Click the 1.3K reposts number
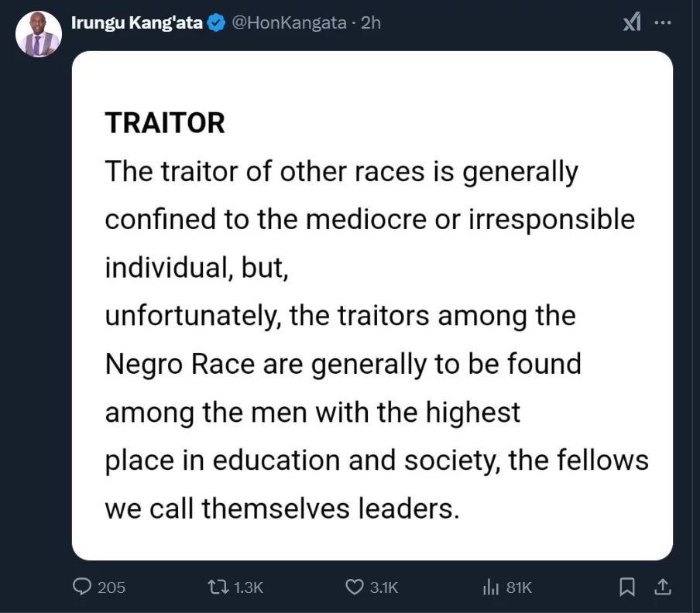Screen dimensions: 700x613 click(x=249, y=588)
